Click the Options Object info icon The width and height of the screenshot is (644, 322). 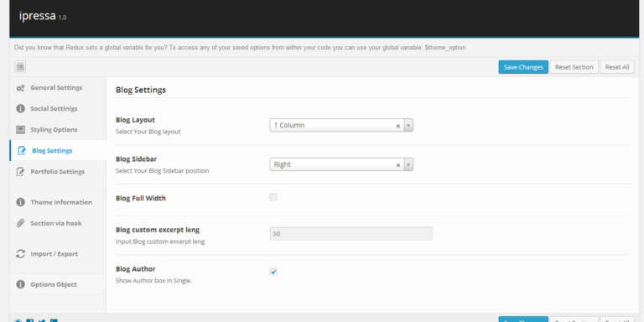pos(20,284)
